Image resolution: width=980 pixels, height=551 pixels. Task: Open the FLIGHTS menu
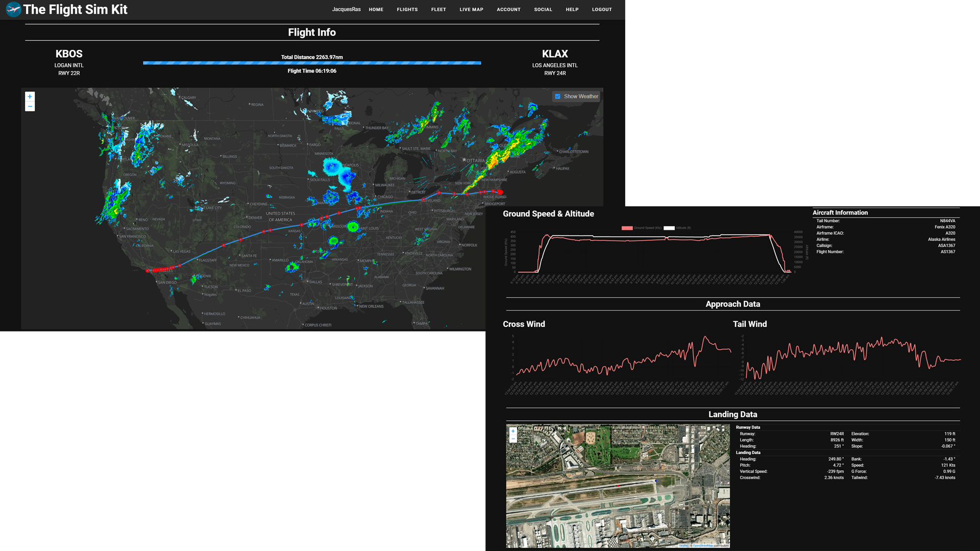click(407, 10)
